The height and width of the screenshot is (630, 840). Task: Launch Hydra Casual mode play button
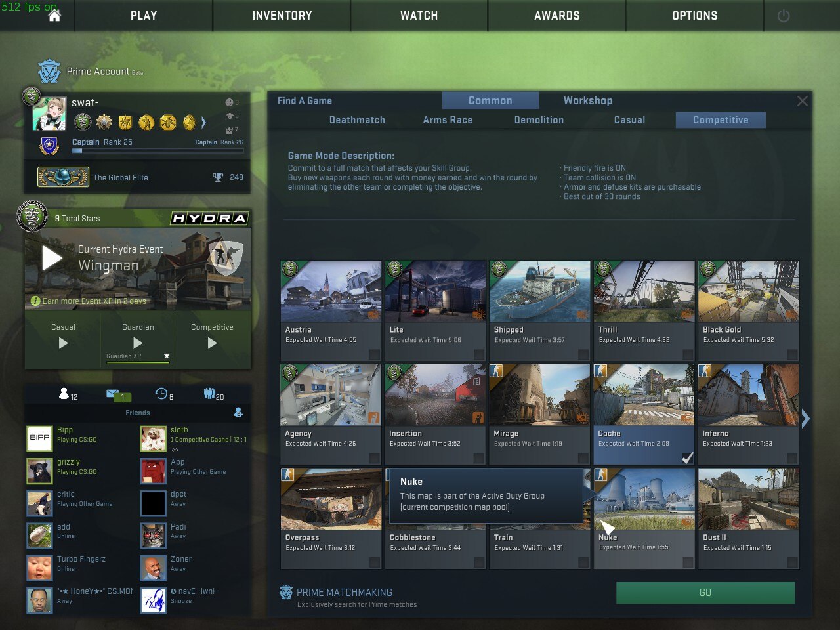(x=63, y=343)
